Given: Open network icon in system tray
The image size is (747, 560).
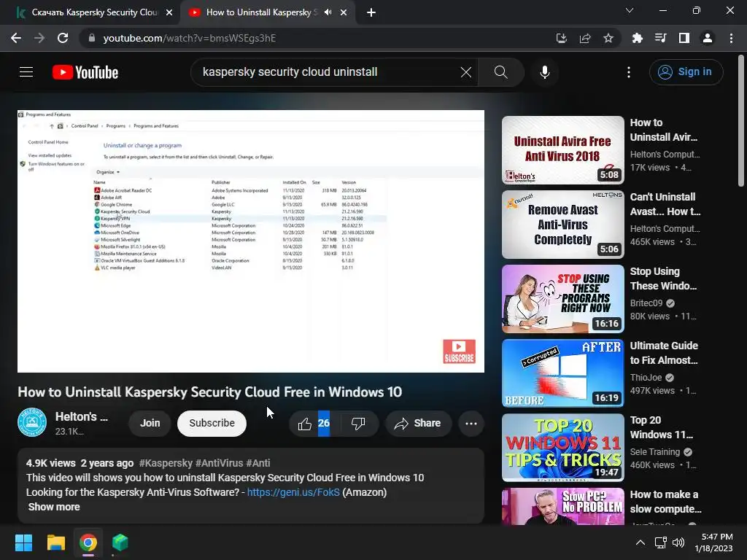Looking at the screenshot, I should (x=660, y=542).
